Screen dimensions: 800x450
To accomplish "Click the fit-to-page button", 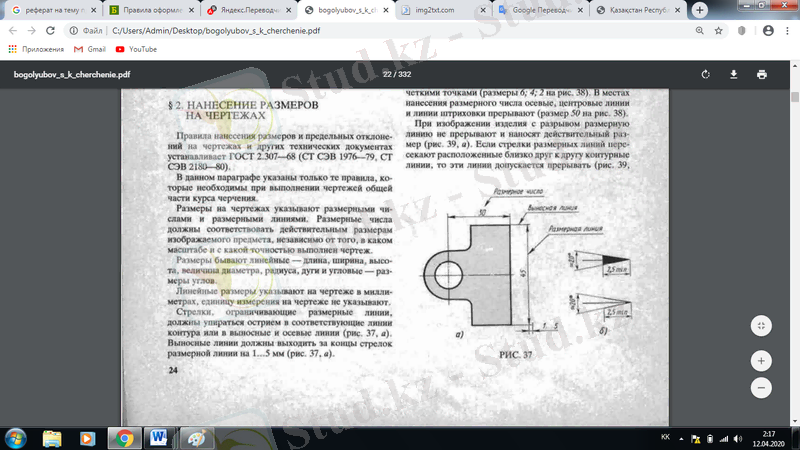I will 761,326.
